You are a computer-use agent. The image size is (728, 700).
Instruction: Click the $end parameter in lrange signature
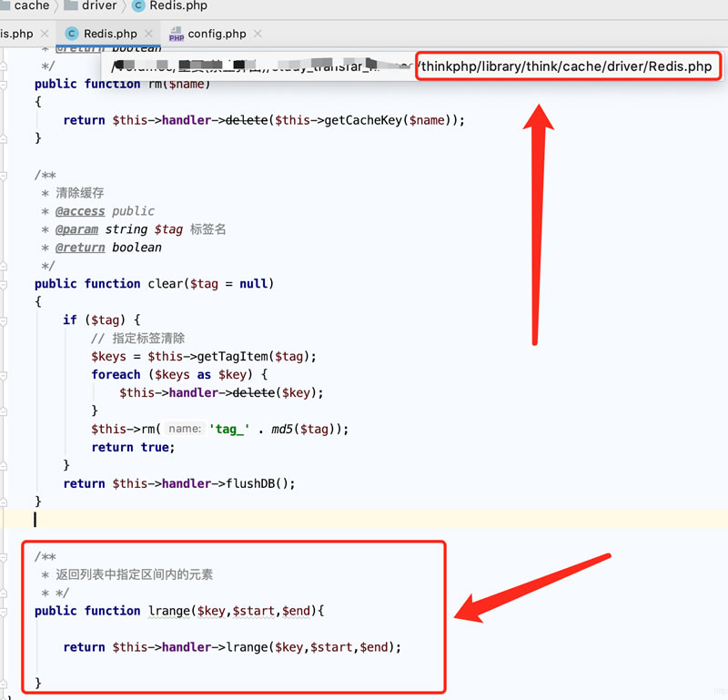[x=297, y=611]
